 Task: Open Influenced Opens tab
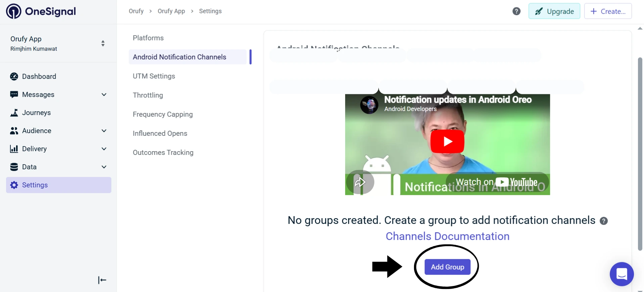[x=160, y=133]
